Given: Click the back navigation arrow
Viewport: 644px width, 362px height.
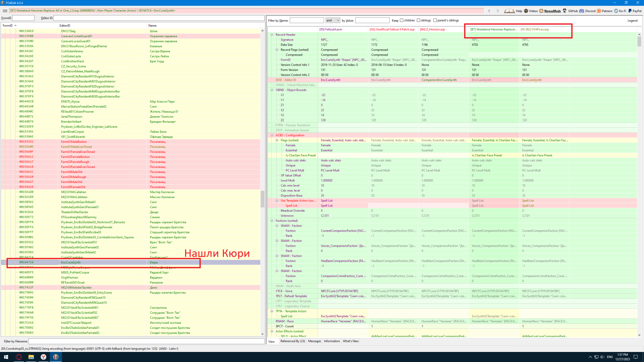Looking at the screenshot, I should (489, 11).
